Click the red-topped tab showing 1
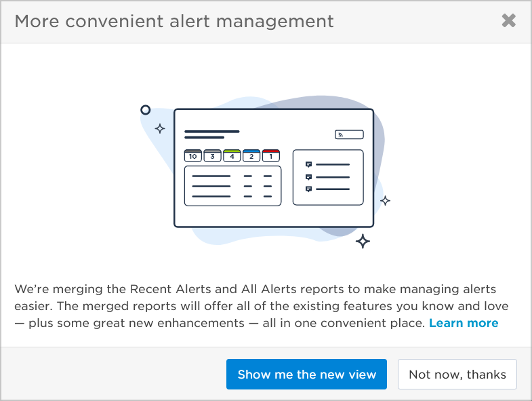The width and height of the screenshot is (532, 401). coord(271,155)
